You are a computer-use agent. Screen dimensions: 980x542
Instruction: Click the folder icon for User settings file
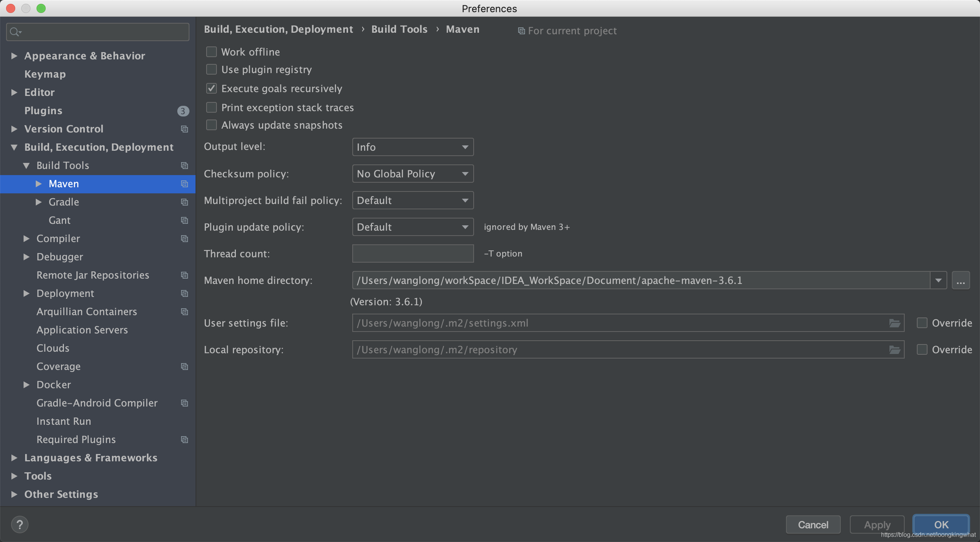coord(895,322)
